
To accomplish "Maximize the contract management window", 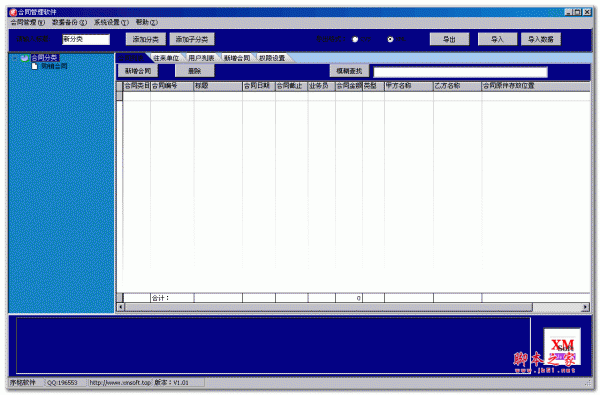I will click(578, 12).
